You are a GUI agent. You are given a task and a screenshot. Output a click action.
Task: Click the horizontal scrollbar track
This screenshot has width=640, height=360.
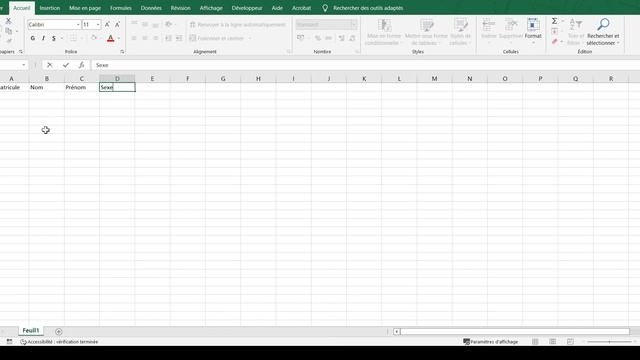pyautogui.click(x=515, y=331)
